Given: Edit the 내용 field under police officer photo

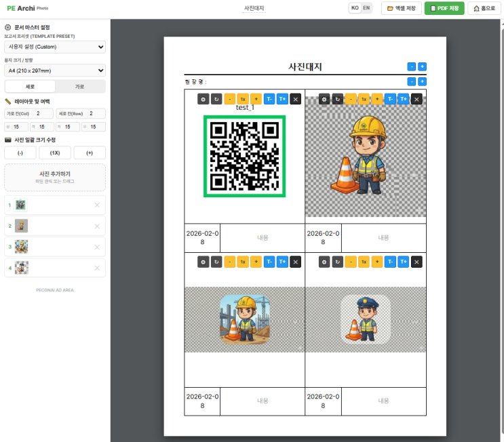Looking at the screenshot, I should point(383,401).
